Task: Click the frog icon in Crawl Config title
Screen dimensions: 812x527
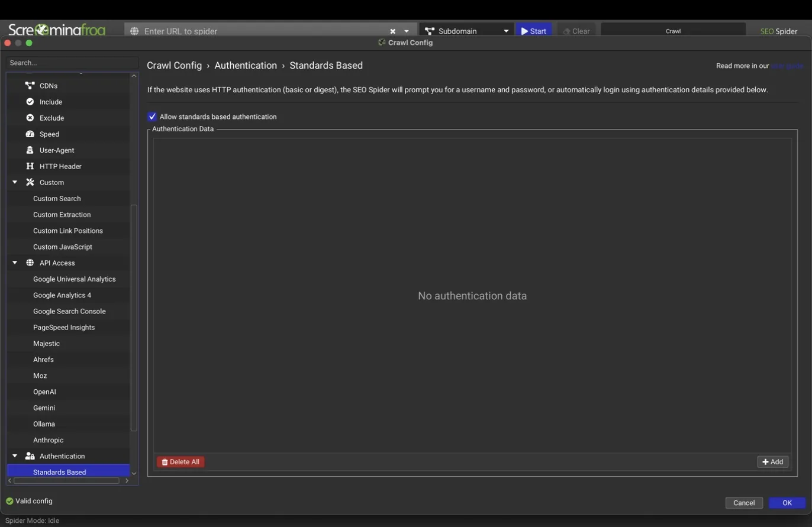Action: pos(382,43)
